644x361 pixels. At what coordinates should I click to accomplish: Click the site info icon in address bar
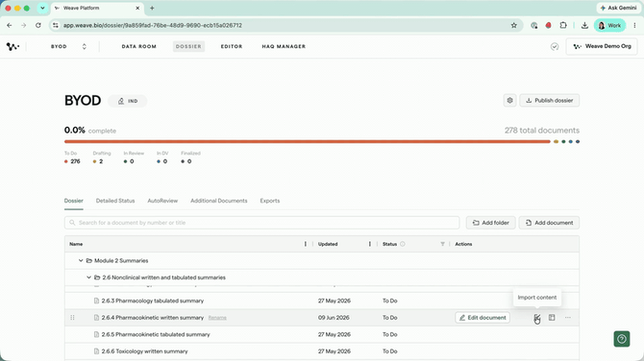point(56,25)
